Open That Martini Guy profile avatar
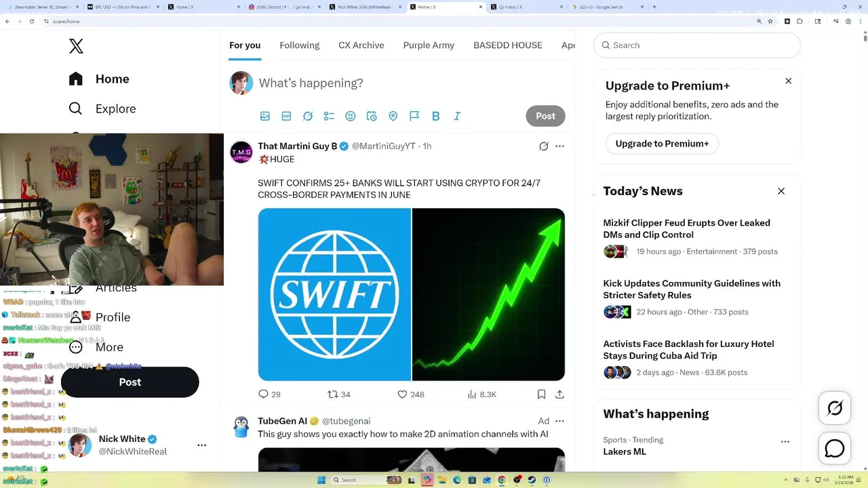Screen dimensions: 868x488 241,152
